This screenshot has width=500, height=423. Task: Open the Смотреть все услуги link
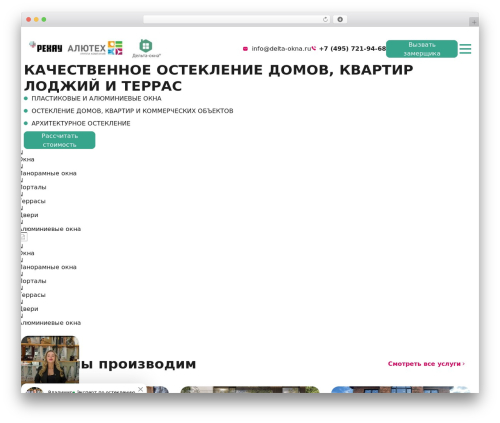tap(426, 364)
